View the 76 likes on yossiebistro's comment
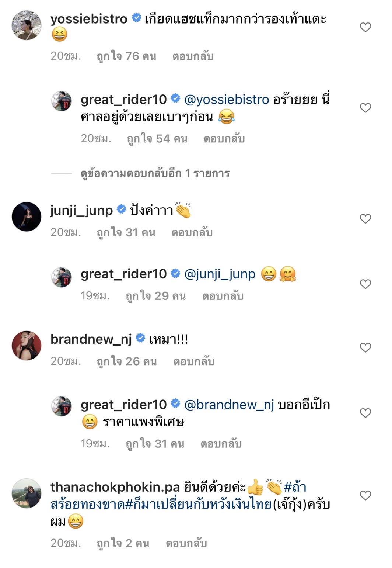Viewport: 392px width, 568px height. click(x=126, y=56)
